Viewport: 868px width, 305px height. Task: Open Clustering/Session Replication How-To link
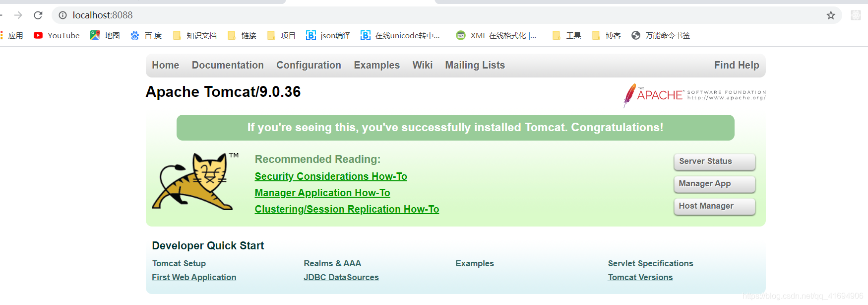click(347, 209)
